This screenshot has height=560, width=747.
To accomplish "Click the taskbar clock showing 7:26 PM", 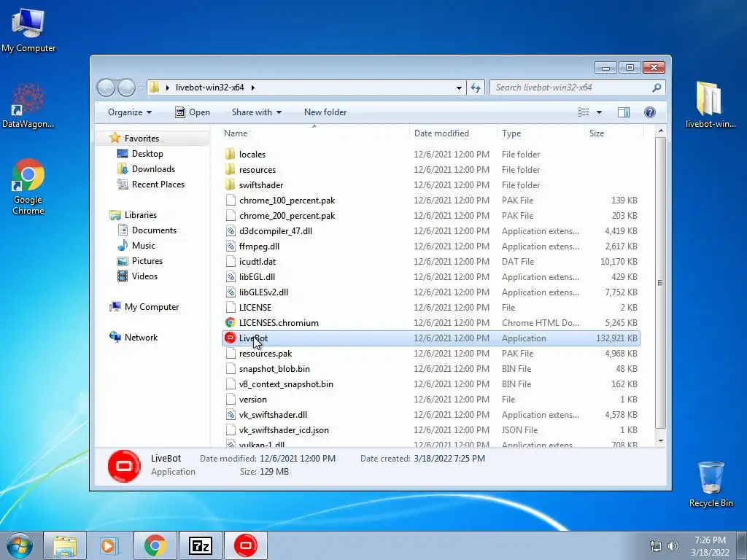I will click(x=710, y=545).
